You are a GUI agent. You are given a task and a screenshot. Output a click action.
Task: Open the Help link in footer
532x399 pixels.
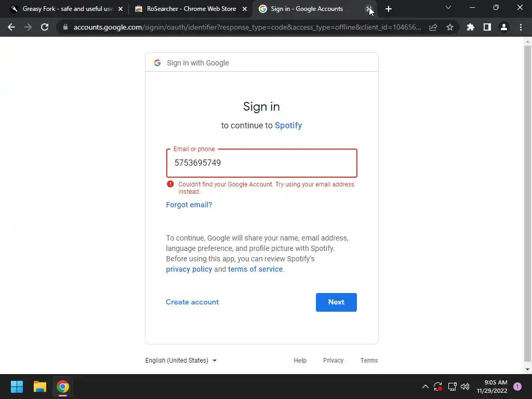click(300, 361)
